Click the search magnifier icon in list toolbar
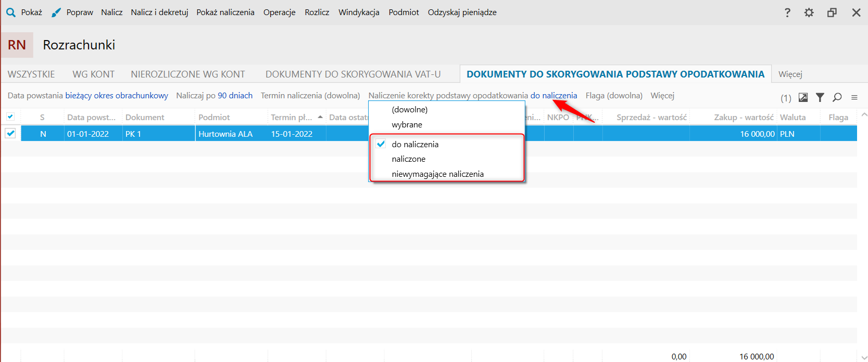The height and width of the screenshot is (362, 868). [x=837, y=97]
